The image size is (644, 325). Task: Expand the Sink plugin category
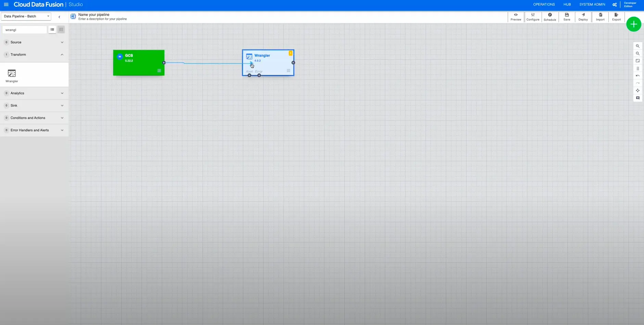34,106
